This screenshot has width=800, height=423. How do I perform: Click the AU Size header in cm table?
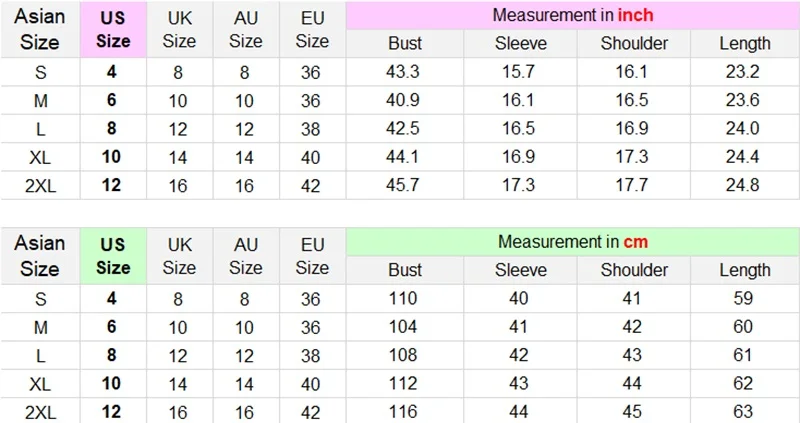coord(245,257)
